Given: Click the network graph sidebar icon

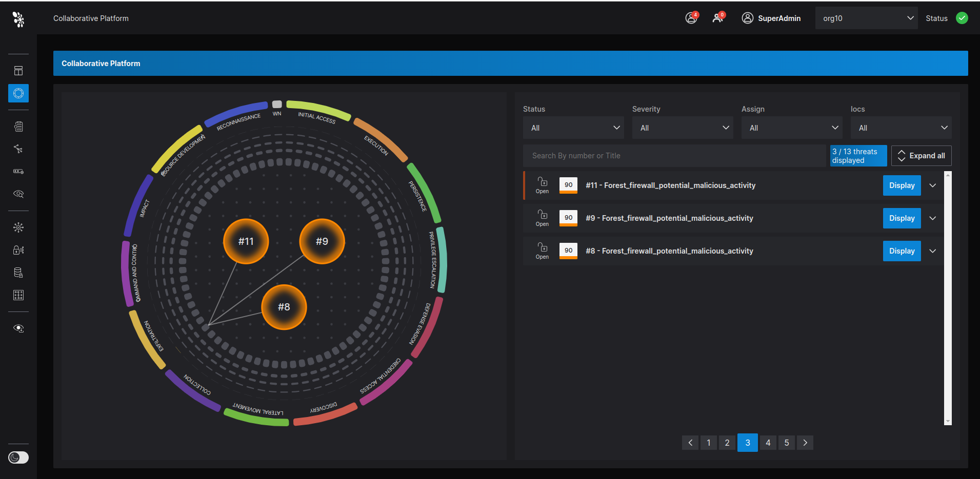Looking at the screenshot, I should (x=18, y=149).
